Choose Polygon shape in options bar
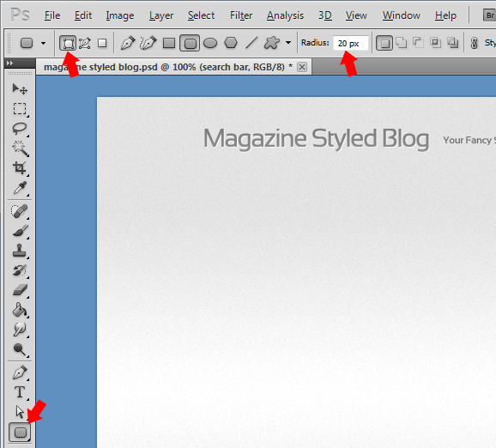The image size is (496, 448). [x=231, y=43]
